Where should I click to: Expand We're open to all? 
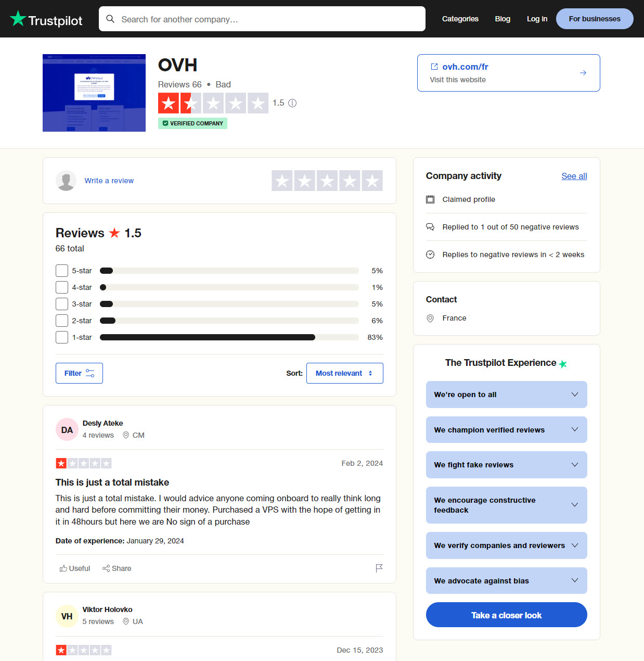(x=507, y=395)
